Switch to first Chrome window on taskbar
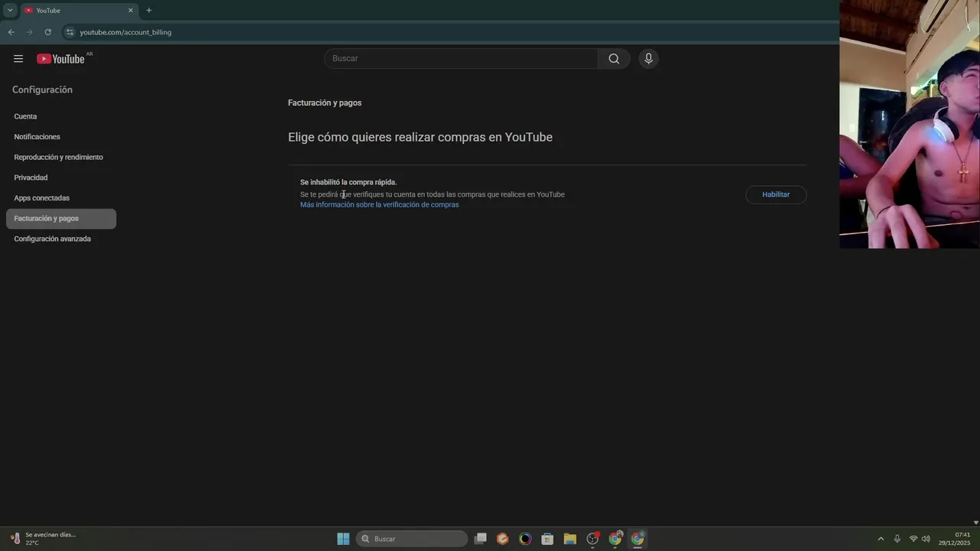This screenshot has width=980, height=551. (x=615, y=539)
